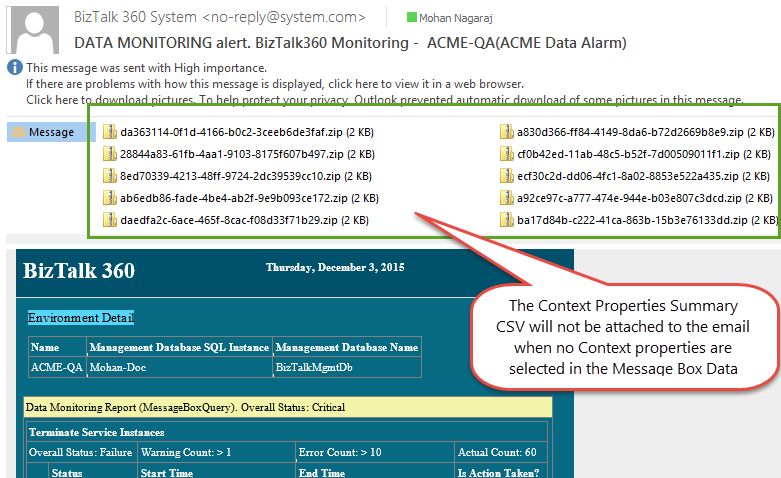Click the Name column header
The width and height of the screenshot is (781, 478).
pos(57,347)
